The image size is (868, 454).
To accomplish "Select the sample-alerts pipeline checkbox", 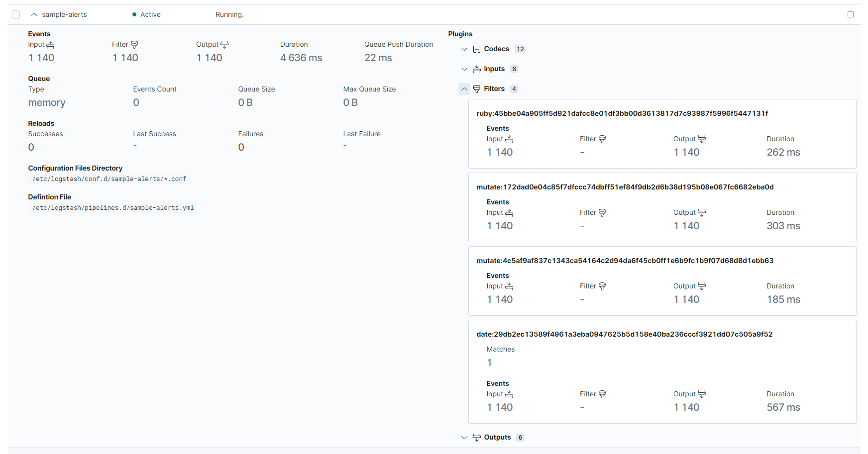I will coord(16,14).
